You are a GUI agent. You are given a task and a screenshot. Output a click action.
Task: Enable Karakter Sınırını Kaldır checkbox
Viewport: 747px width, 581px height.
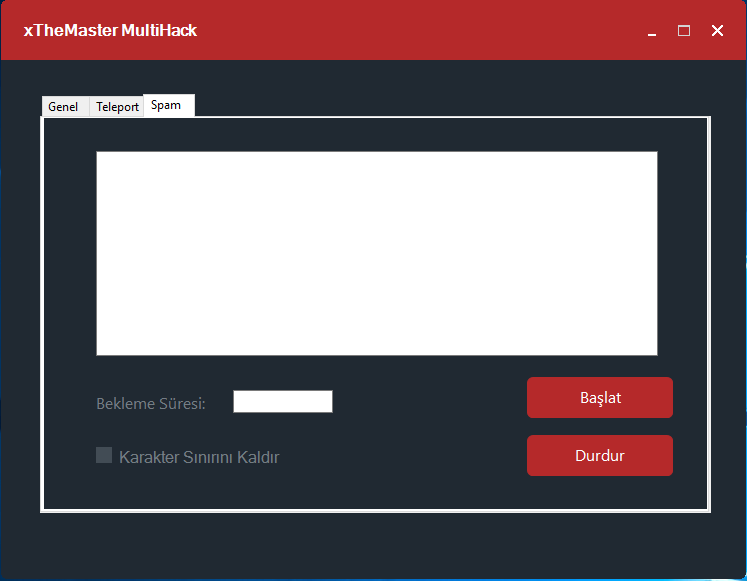[x=104, y=455]
